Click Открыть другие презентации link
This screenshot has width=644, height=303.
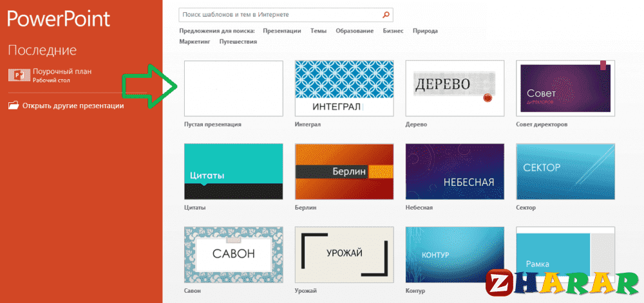point(73,106)
